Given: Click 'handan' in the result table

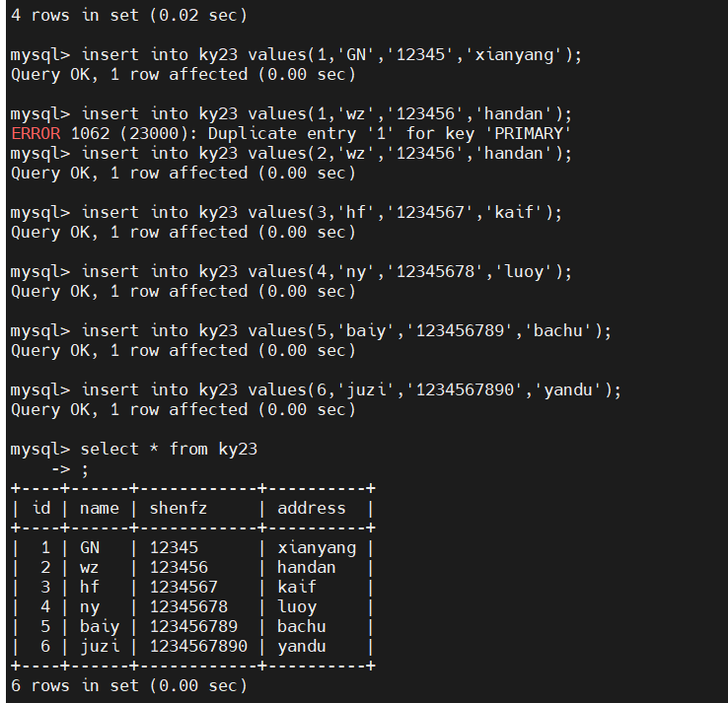Looking at the screenshot, I should (307, 568).
